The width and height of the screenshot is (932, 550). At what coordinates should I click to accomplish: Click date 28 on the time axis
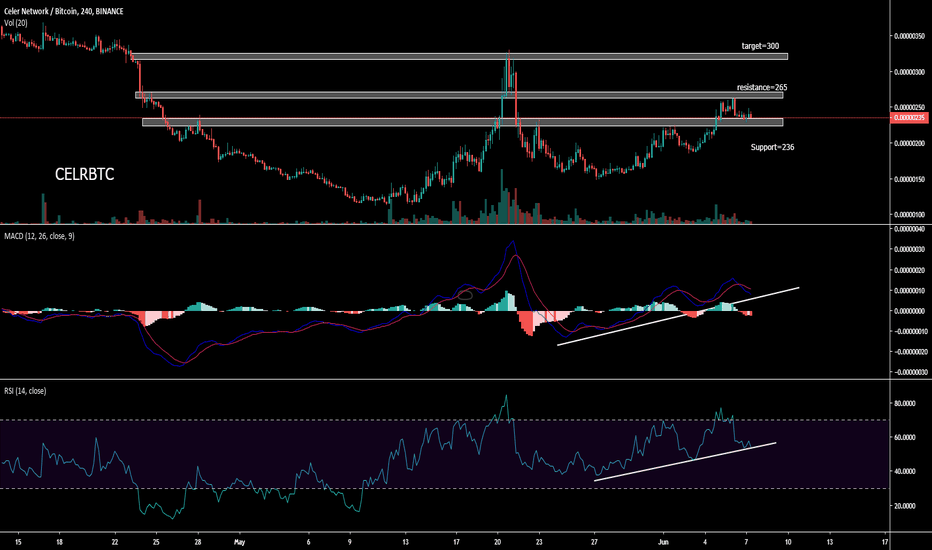198,542
